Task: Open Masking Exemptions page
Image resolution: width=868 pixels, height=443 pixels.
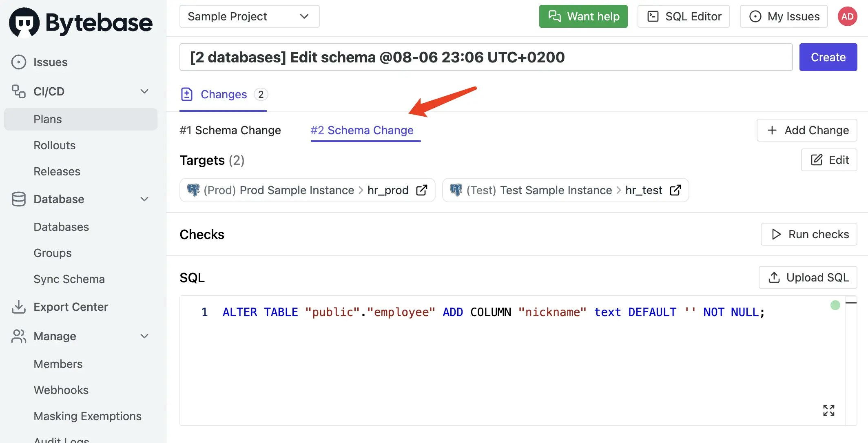Action: pyautogui.click(x=88, y=416)
